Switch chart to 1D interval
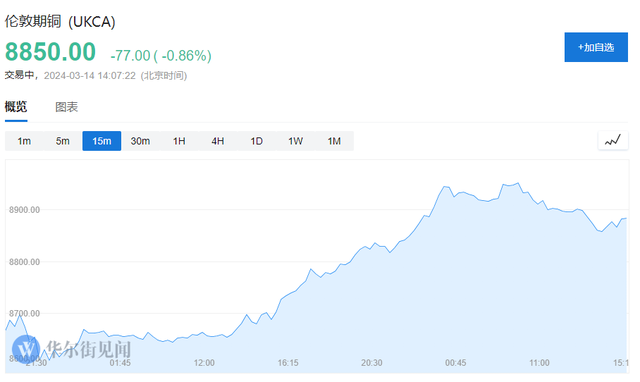 [x=257, y=141]
